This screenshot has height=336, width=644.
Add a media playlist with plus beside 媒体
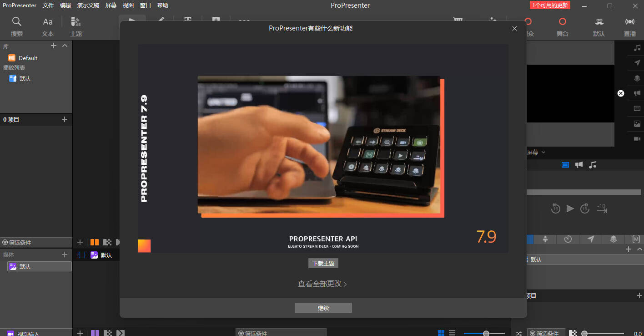pos(65,255)
